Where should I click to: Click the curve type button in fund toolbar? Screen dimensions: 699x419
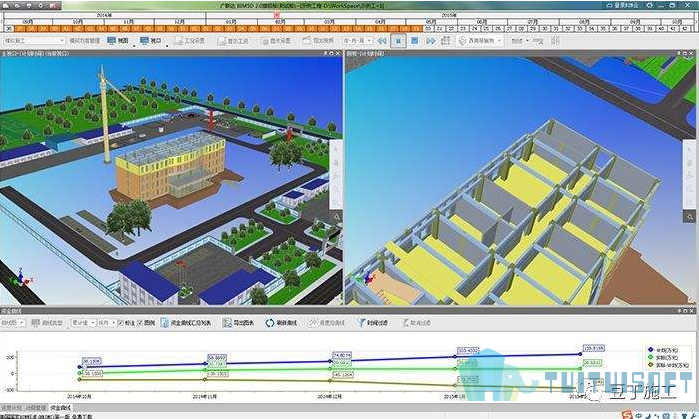click(47, 322)
